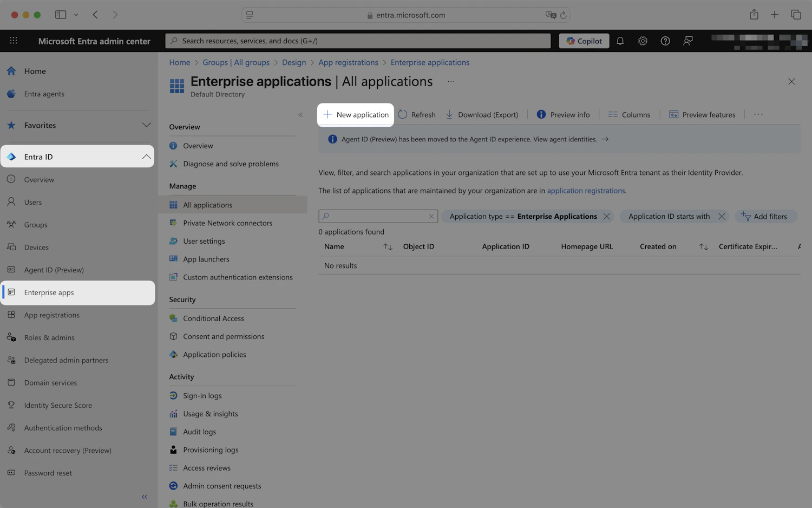Open the more options ellipsis beside the page title

(x=451, y=82)
